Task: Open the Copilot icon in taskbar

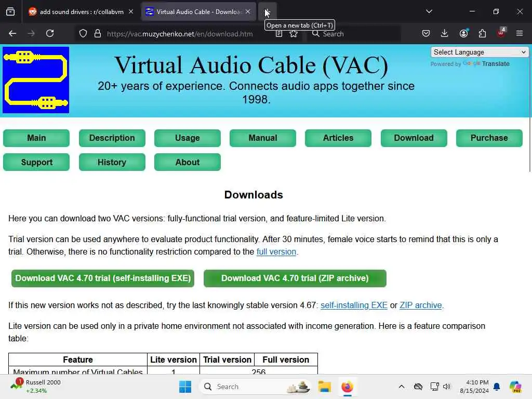Action: (x=515, y=387)
